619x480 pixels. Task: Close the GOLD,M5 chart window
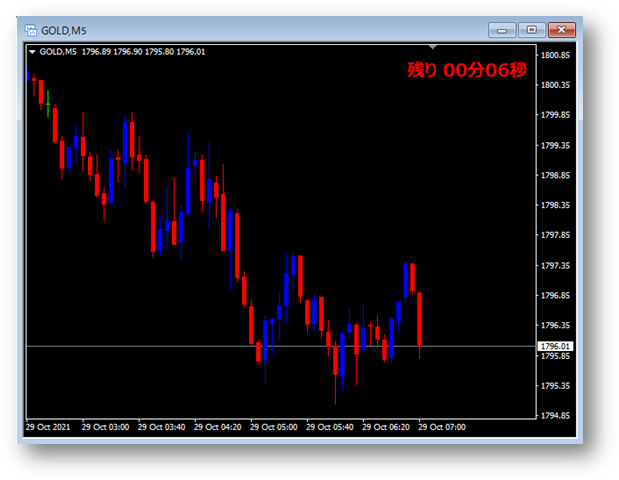point(562,30)
